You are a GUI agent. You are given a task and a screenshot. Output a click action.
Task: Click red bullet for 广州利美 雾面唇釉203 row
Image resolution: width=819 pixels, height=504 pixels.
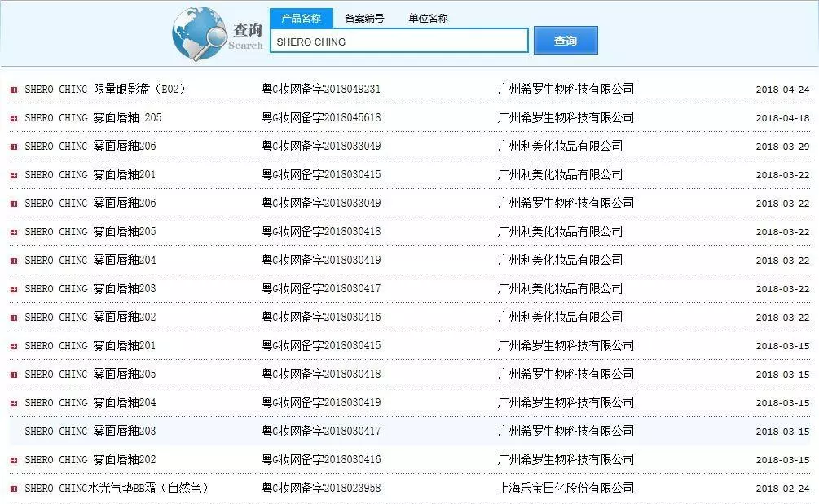click(x=14, y=289)
